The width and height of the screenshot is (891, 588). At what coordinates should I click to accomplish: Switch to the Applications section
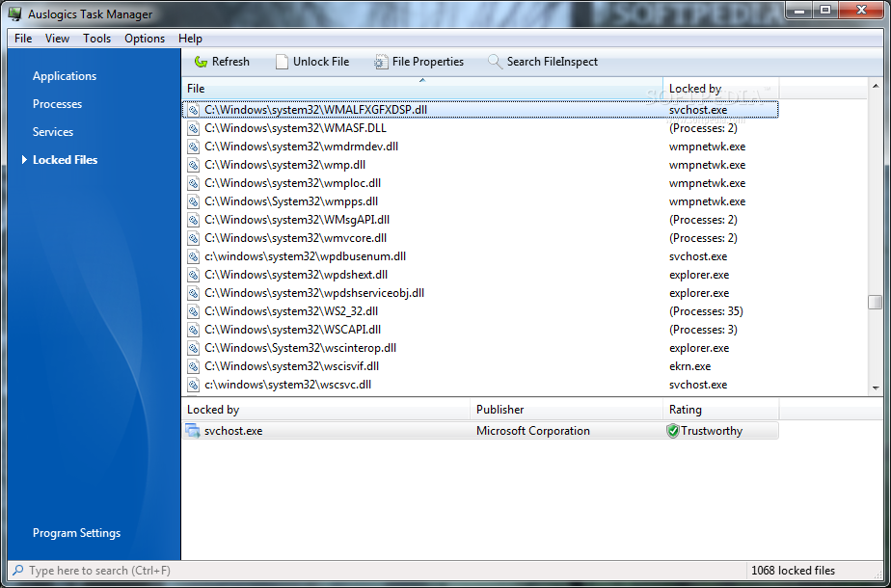tap(65, 76)
